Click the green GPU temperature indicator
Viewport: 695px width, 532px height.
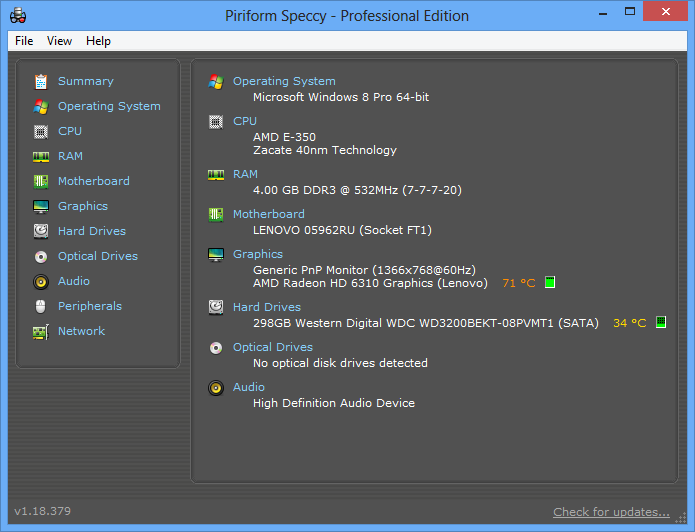tap(550, 283)
